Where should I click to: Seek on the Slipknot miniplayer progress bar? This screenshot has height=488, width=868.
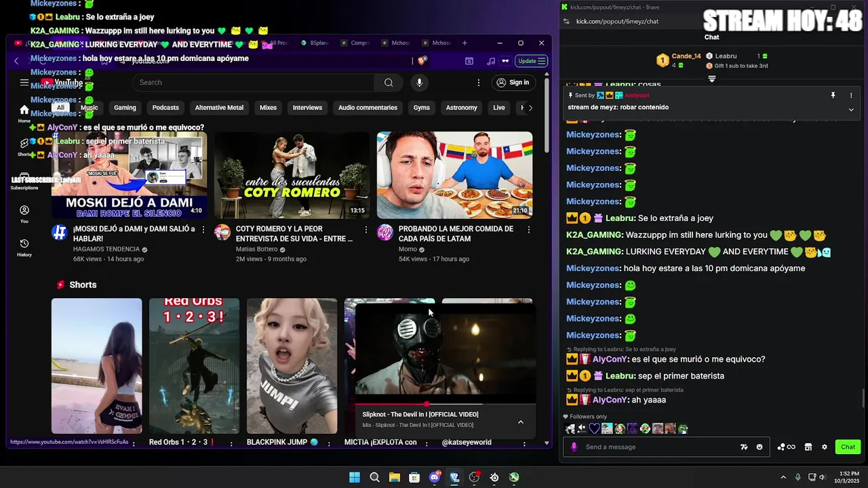pos(446,404)
